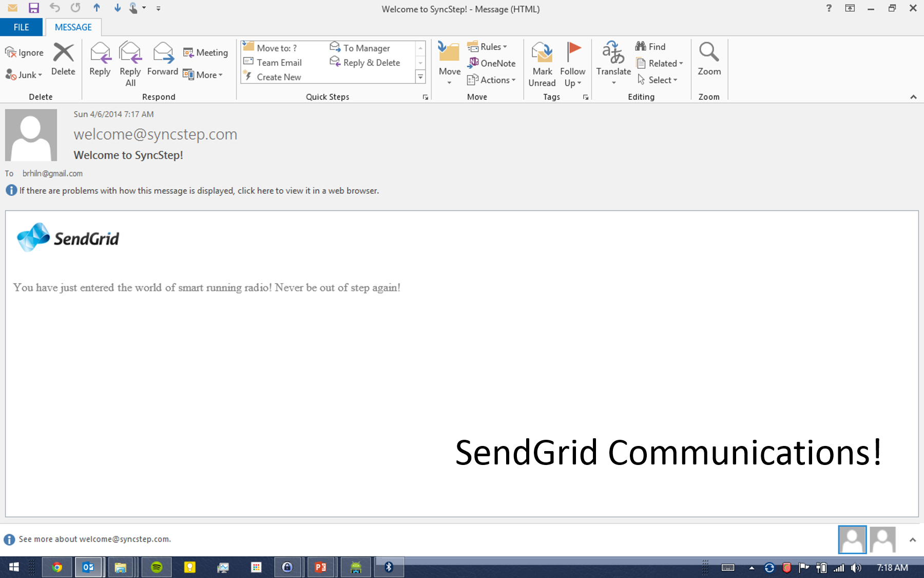Expand the Quick Steps gallery
The width and height of the screenshot is (924, 578).
click(x=420, y=77)
